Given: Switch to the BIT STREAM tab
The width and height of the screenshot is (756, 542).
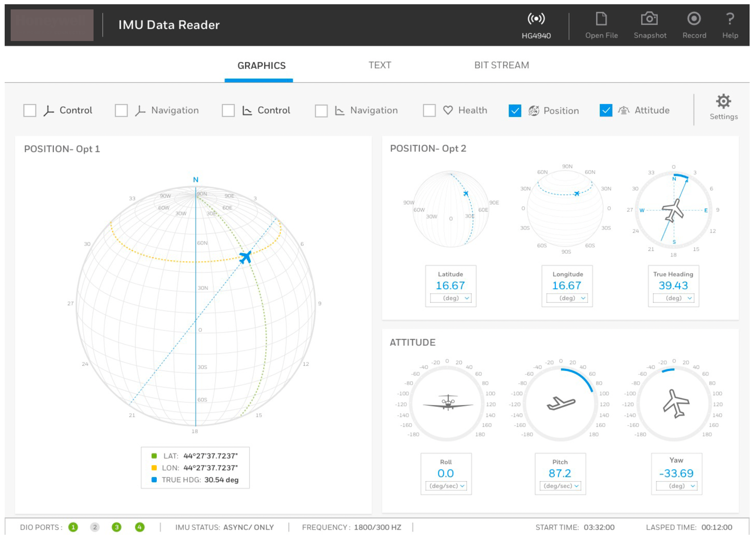Looking at the screenshot, I should point(501,65).
